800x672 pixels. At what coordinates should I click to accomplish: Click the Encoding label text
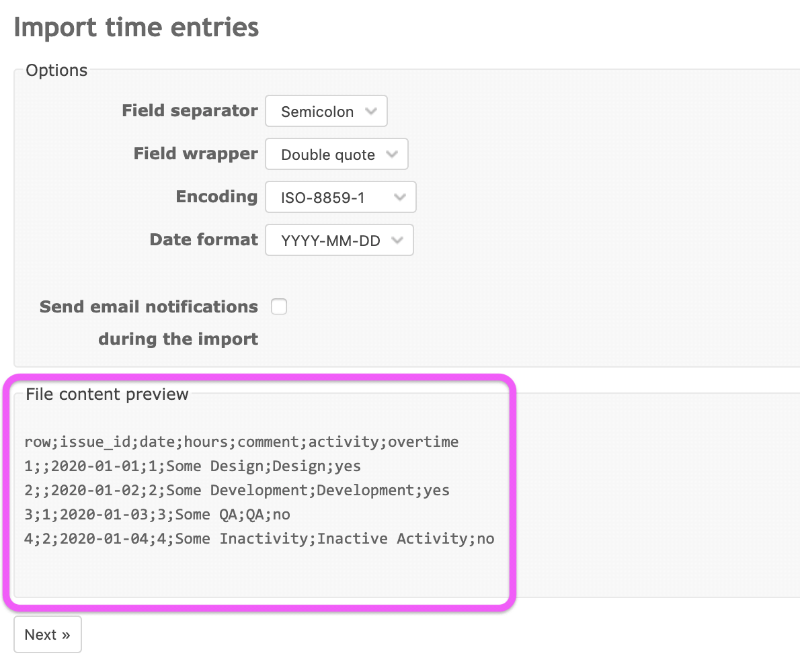(216, 196)
